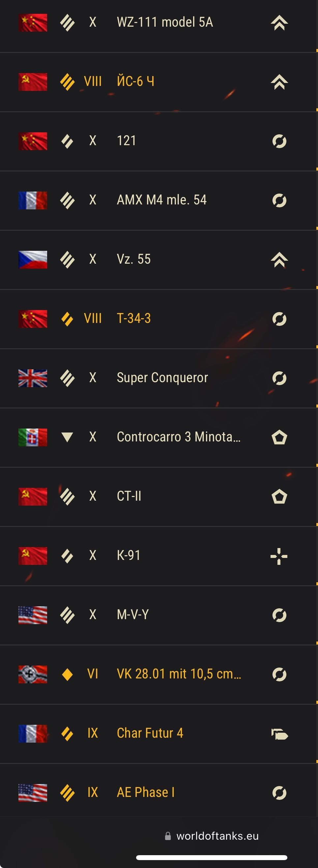Click the double-chevron role icon for WZ-111 model 5A

click(279, 23)
